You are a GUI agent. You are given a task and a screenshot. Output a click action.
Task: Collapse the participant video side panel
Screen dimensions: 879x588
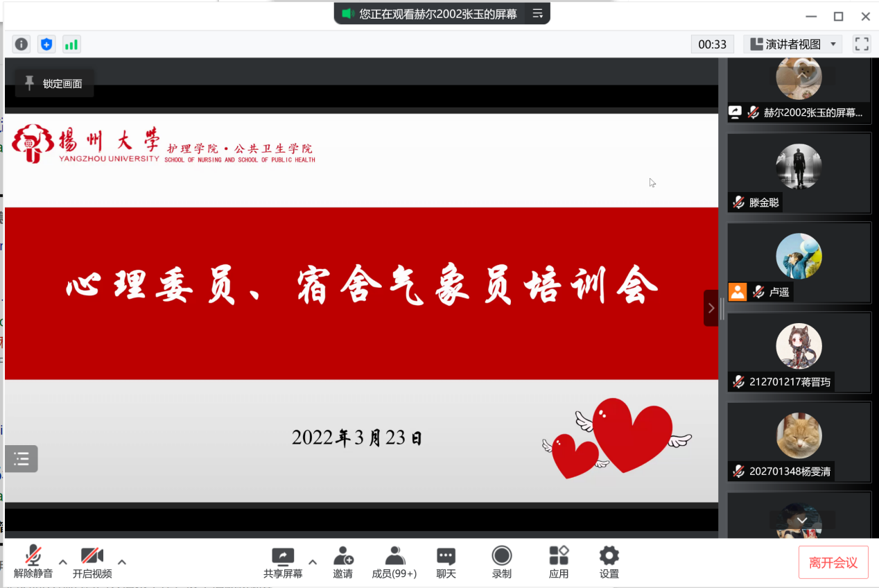pyautogui.click(x=711, y=308)
